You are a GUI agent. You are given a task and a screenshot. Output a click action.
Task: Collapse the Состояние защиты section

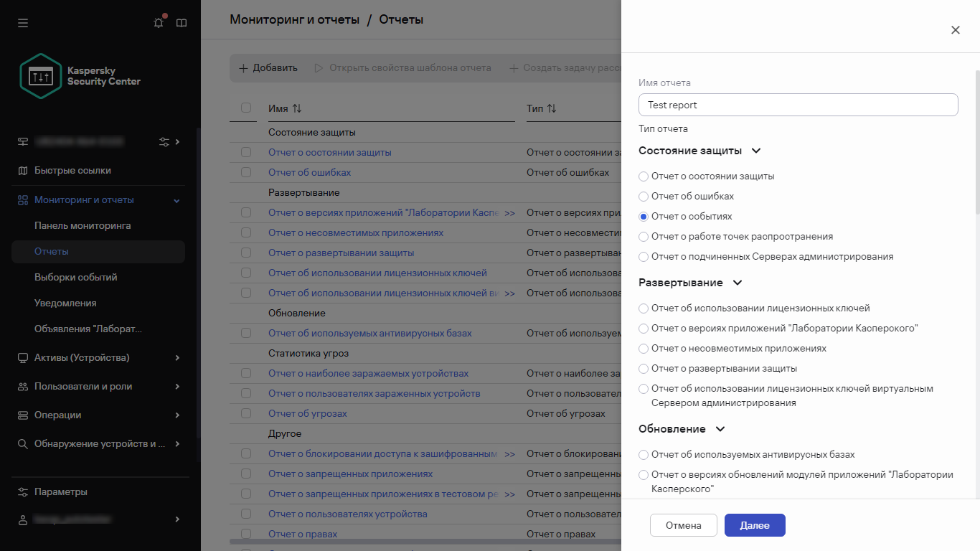(x=755, y=151)
